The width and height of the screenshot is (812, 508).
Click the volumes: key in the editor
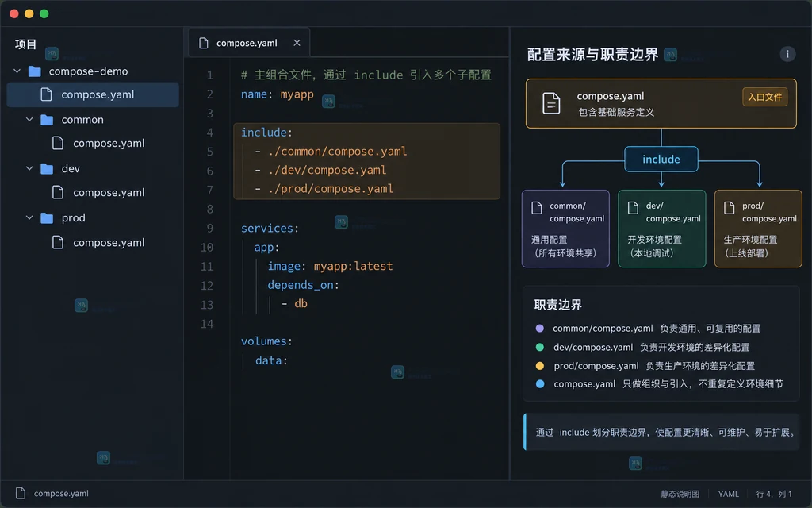pos(266,341)
